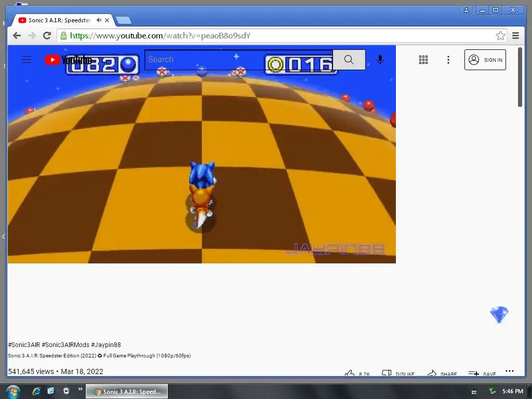This screenshot has height=399, width=532.
Task: Launch Windows Media Player from taskbar
Action: coord(66,391)
